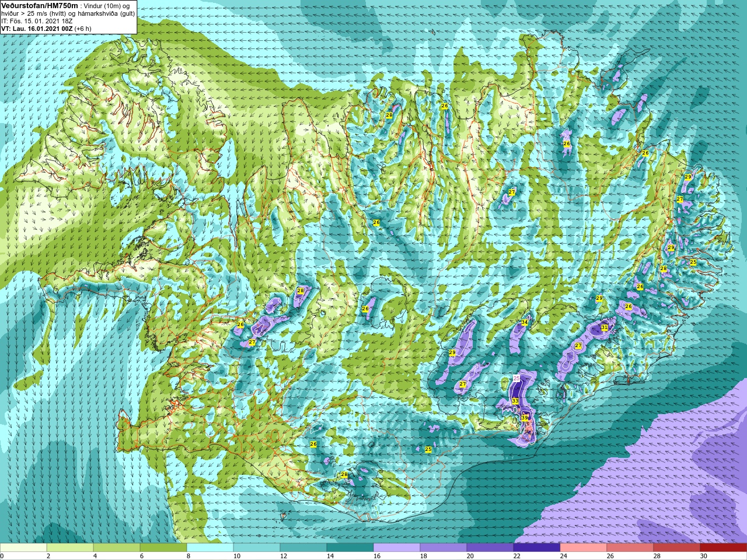Click the '(+6 h)' forecast offset text
This screenshot has height=560, width=747.
click(82, 28)
